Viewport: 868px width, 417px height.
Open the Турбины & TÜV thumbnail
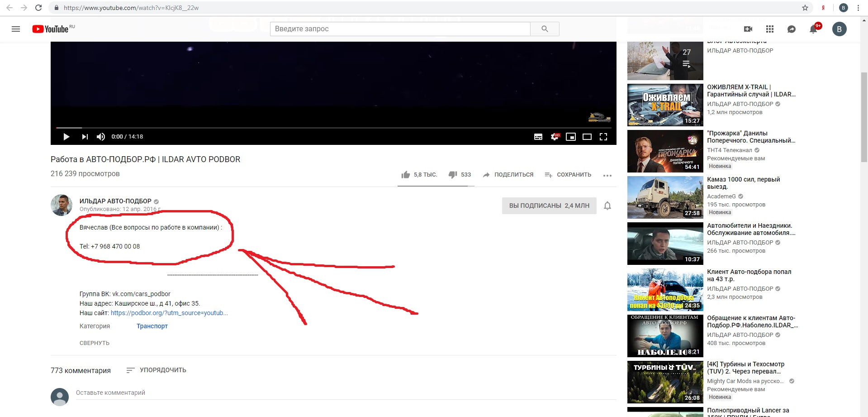(x=665, y=382)
